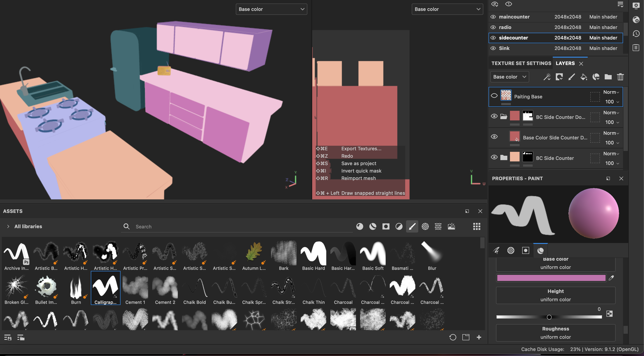This screenshot has width=644, height=356.
Task: Hide the Paiting Base layer
Action: point(494,96)
